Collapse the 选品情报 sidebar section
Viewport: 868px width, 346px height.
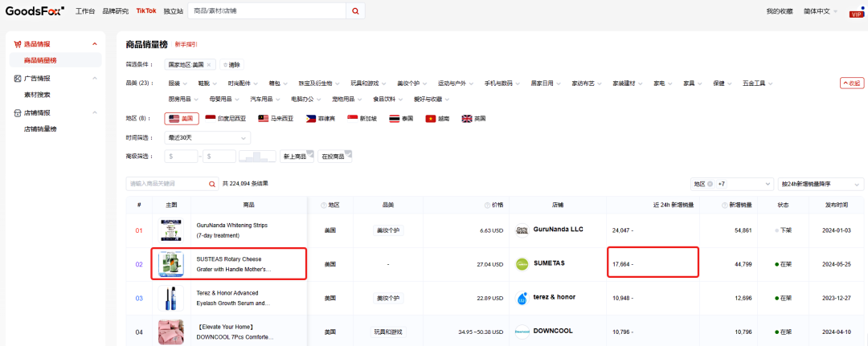point(95,43)
